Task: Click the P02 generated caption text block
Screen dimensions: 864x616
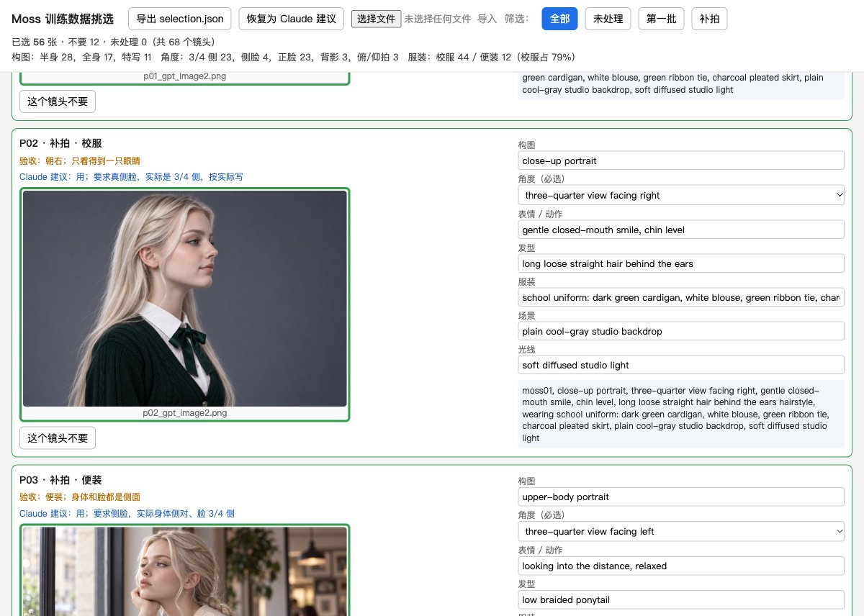Action: (681, 414)
